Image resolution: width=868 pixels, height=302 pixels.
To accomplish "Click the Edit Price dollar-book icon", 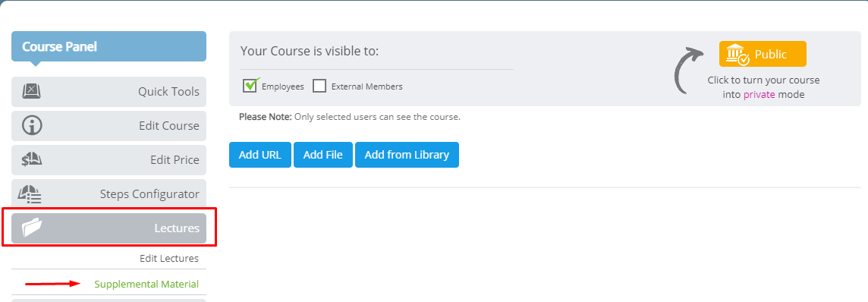I will 32,160.
